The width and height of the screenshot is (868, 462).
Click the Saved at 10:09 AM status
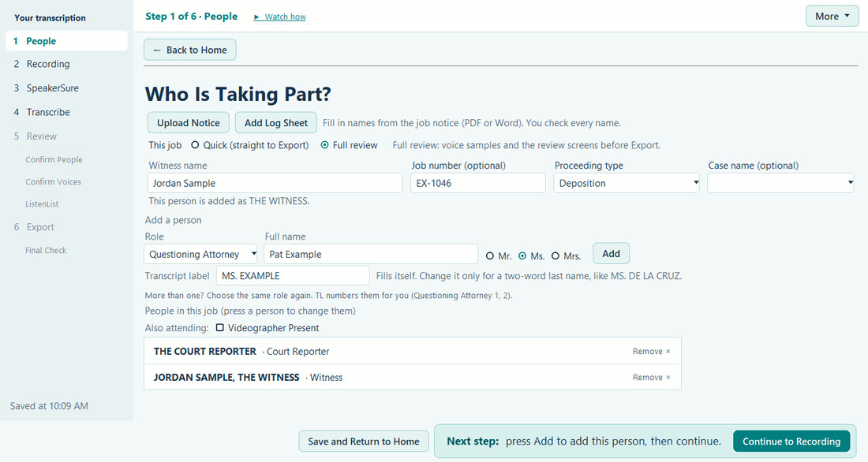pyautogui.click(x=49, y=406)
